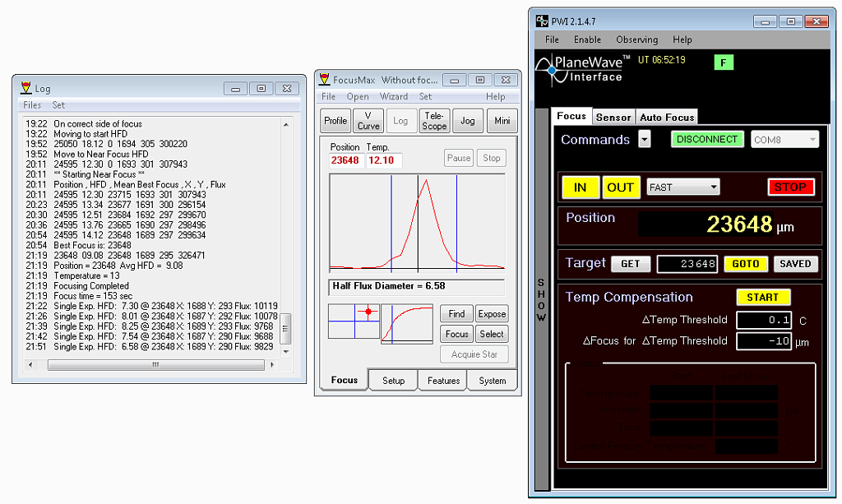Open the V Curve tool
Viewport: 842px width, 504px height.
(x=368, y=121)
